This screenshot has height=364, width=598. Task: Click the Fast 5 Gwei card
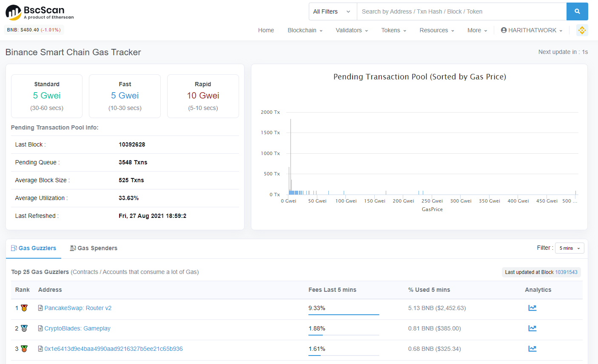click(x=125, y=96)
